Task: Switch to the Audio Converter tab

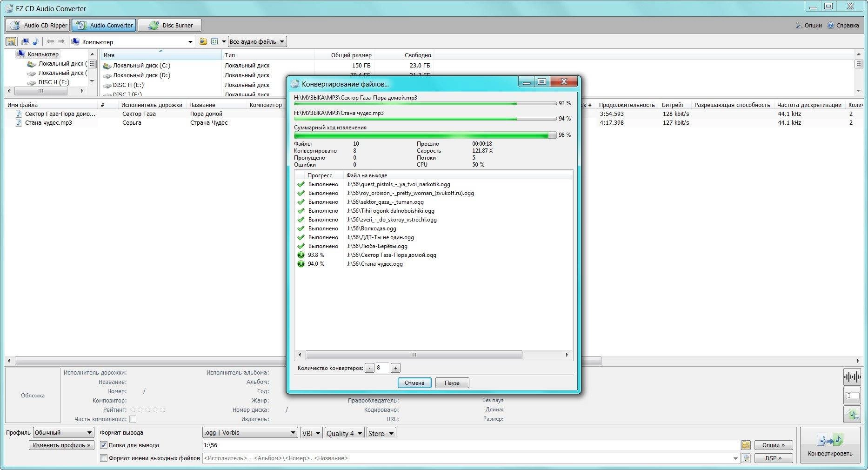Action: 104,25
